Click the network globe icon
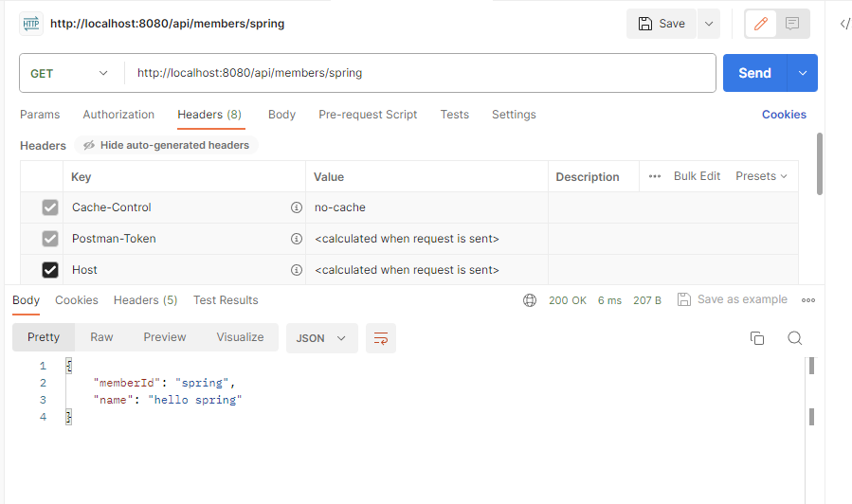This screenshot has width=852, height=504. [x=530, y=300]
